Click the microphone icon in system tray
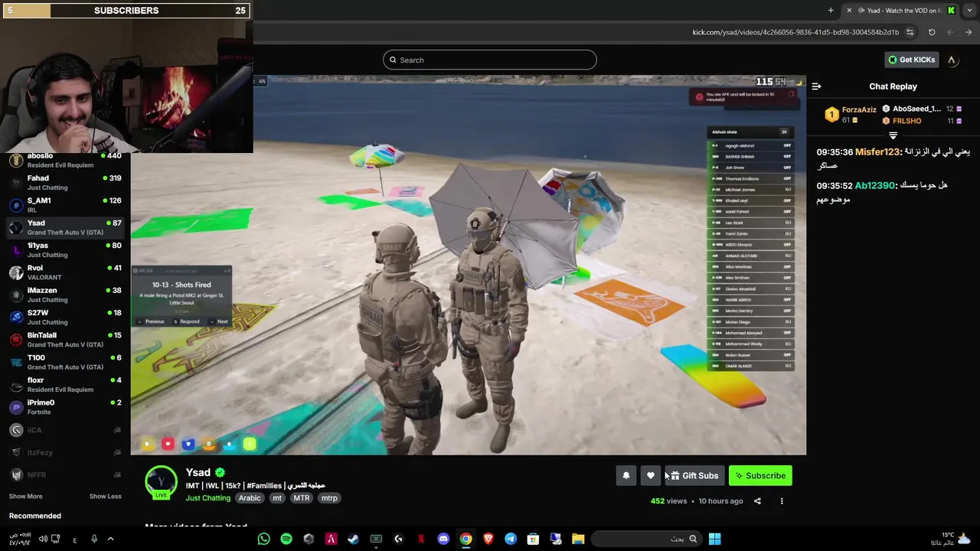This screenshot has width=980, height=551. (x=94, y=539)
